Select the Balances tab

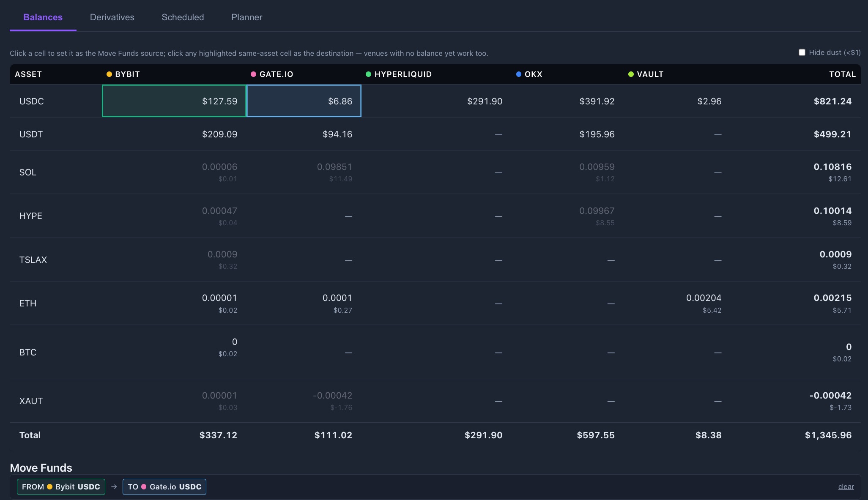(43, 17)
